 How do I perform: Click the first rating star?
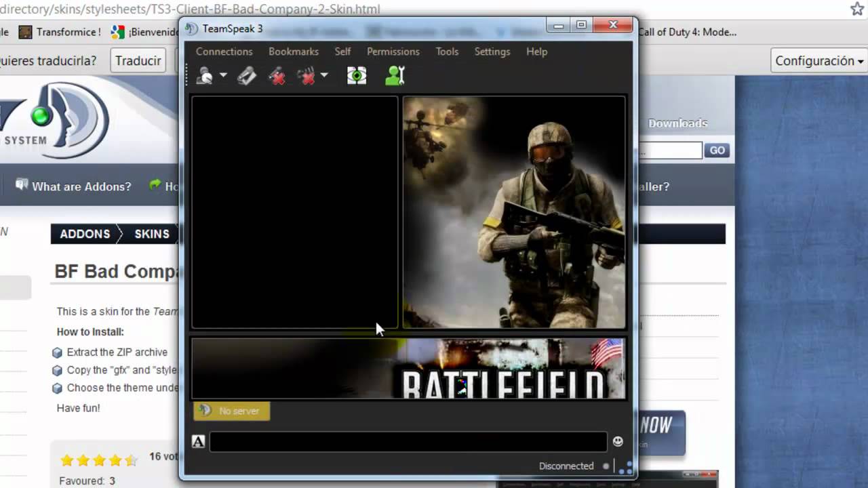[67, 460]
